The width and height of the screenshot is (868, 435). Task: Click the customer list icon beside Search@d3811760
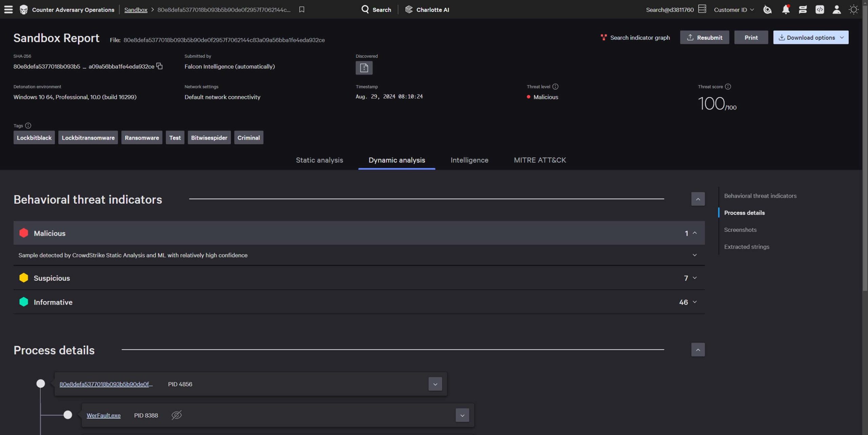coord(702,9)
